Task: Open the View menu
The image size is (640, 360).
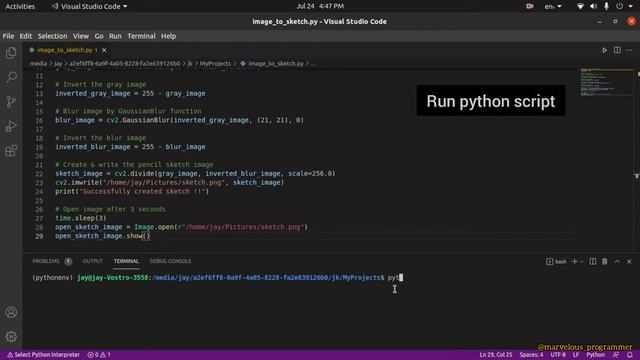Action: [81, 36]
